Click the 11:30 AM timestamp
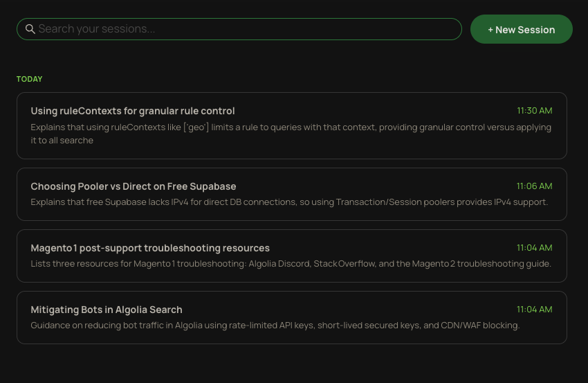 click(534, 111)
